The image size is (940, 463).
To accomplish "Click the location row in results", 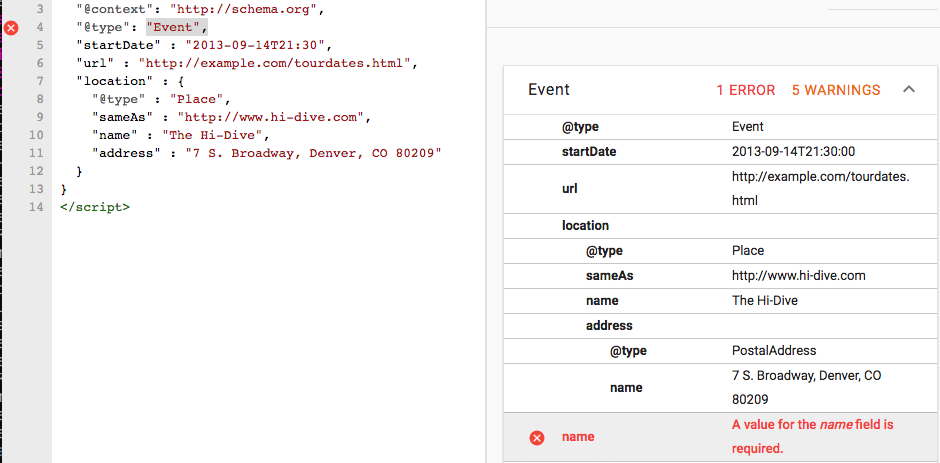I will [721, 226].
